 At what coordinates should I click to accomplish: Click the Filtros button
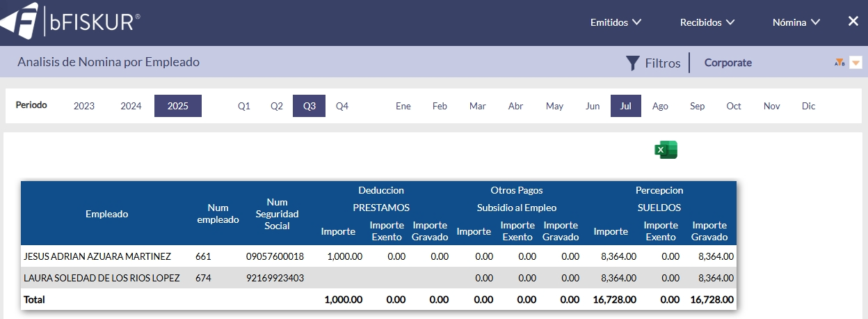(653, 63)
